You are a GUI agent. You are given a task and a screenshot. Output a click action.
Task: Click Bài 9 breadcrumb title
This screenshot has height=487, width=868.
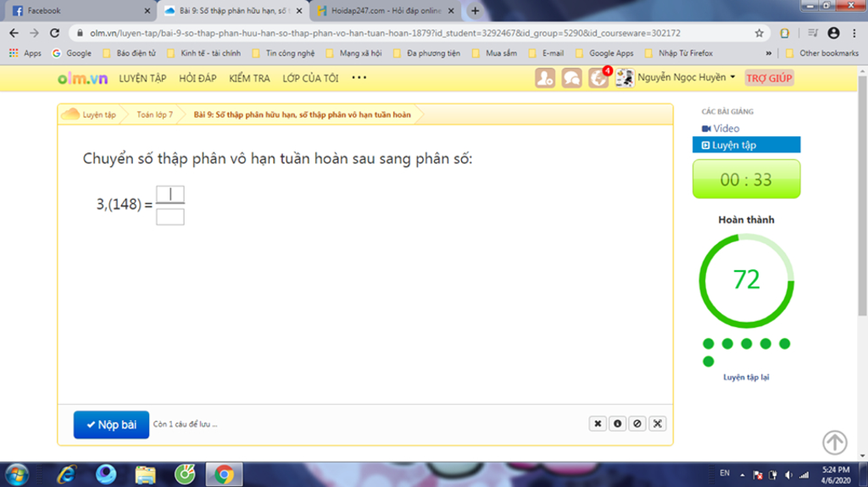(x=303, y=114)
